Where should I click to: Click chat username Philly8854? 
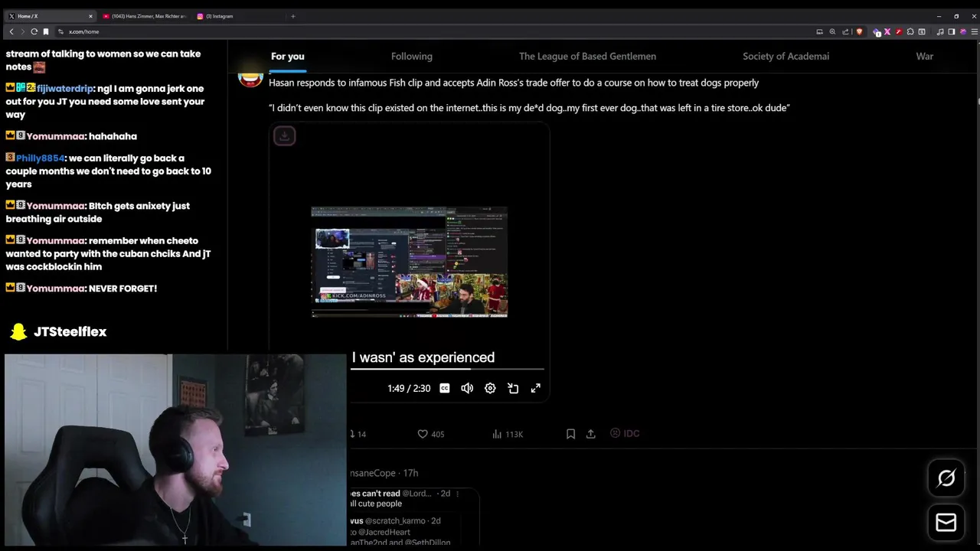41,158
